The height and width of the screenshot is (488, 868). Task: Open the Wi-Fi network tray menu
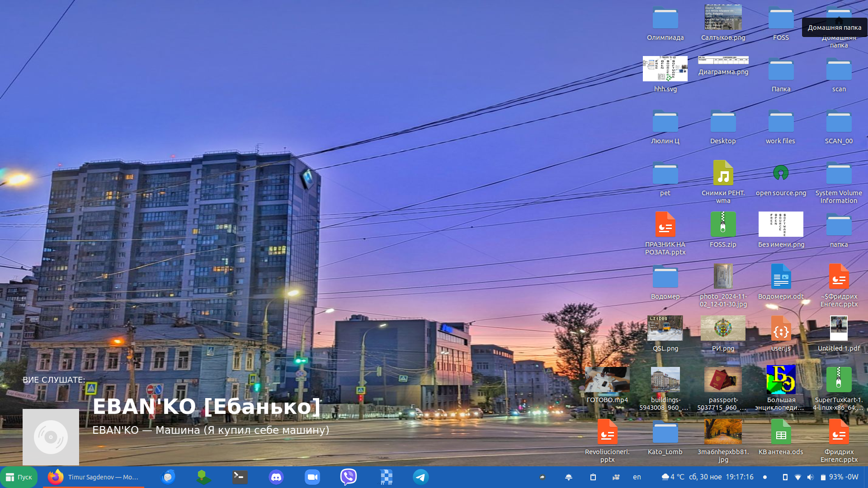click(798, 477)
